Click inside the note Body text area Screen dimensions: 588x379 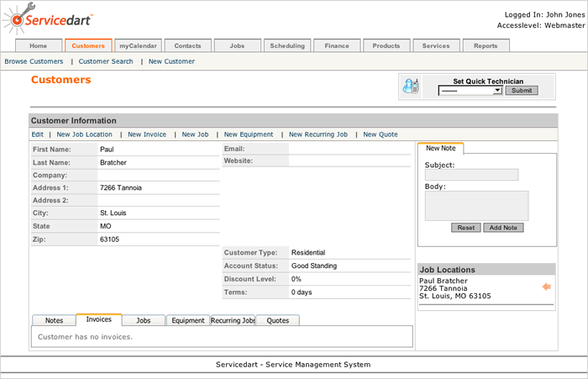(476, 205)
